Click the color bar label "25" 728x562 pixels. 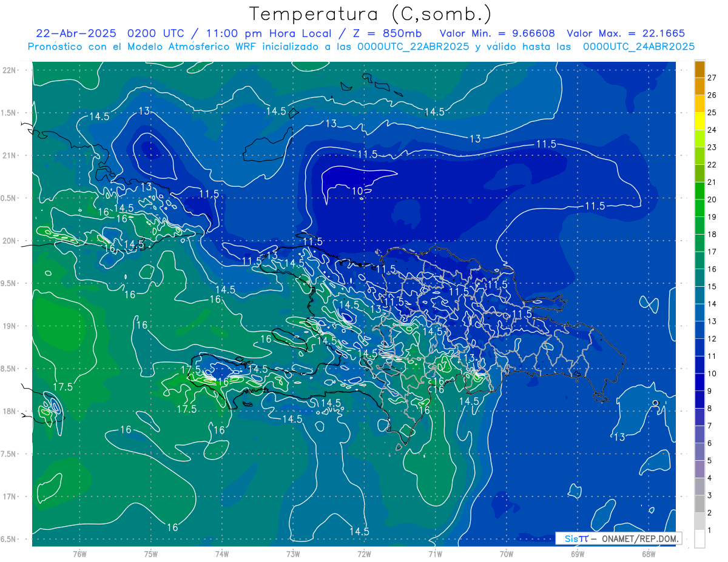tap(712, 112)
